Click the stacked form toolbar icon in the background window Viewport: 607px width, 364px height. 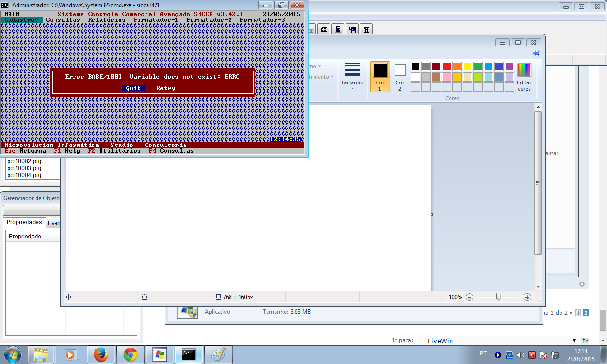coord(338,29)
